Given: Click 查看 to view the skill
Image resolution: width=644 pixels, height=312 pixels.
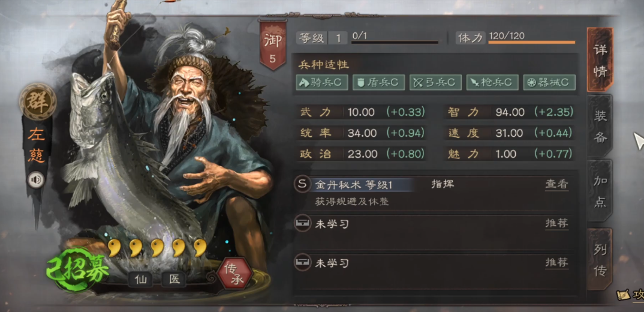Looking at the screenshot, I should tap(556, 185).
